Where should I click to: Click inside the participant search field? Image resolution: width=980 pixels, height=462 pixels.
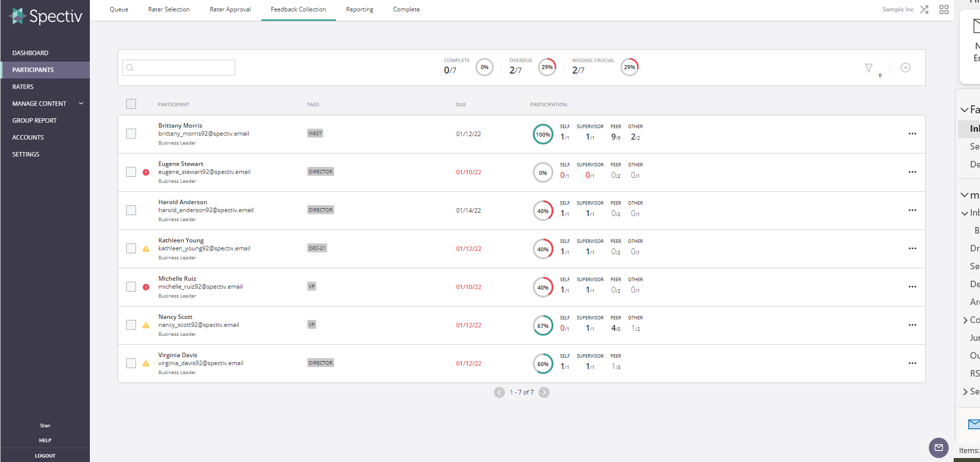178,68
